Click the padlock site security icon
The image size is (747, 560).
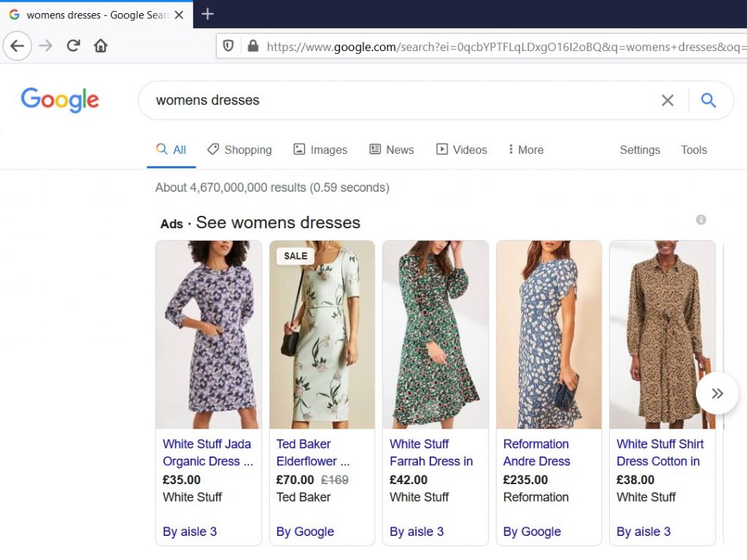(252, 46)
